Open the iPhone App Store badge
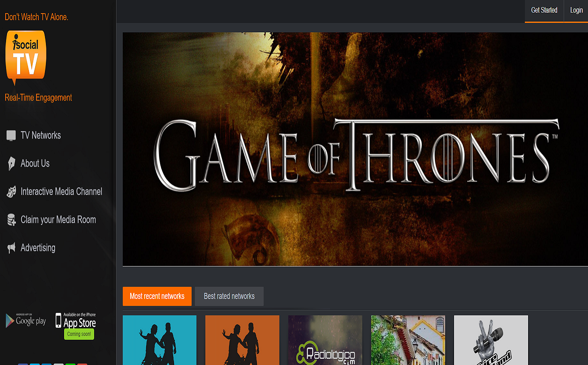588x365 pixels. (x=75, y=321)
